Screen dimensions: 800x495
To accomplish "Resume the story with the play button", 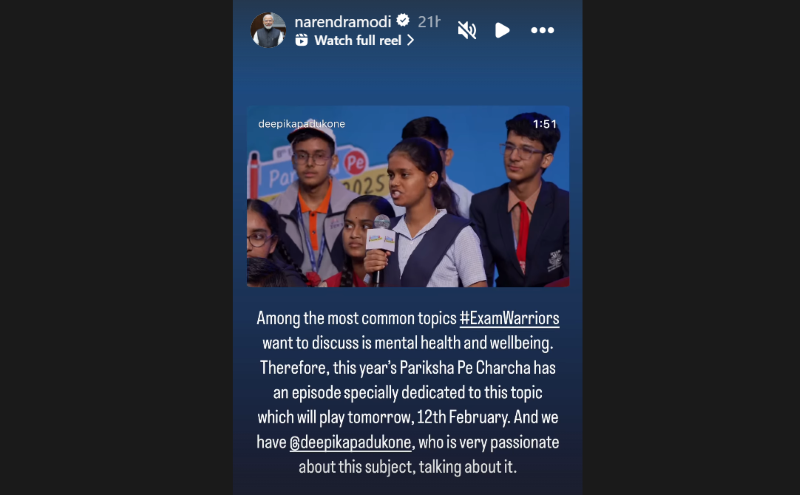I will tap(502, 30).
